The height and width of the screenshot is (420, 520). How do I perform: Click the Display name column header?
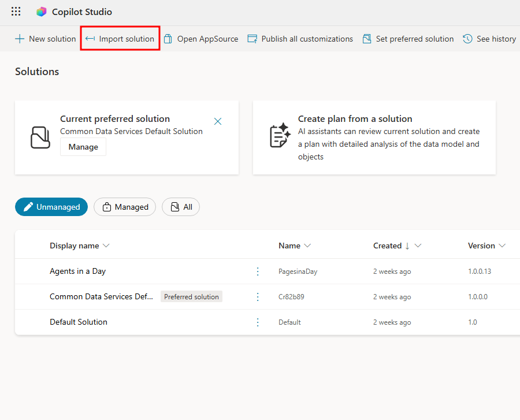coord(75,246)
